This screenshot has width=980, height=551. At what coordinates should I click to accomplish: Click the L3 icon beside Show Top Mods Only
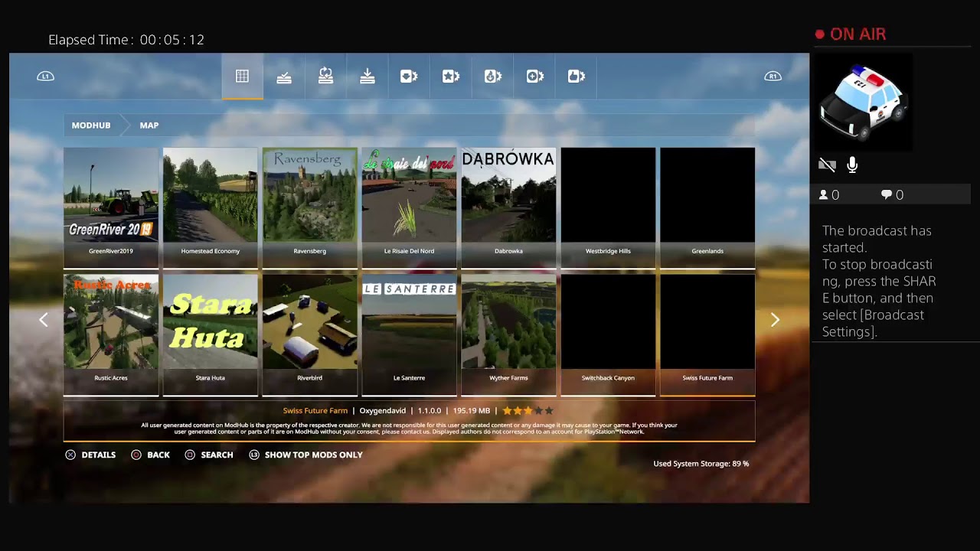(254, 455)
